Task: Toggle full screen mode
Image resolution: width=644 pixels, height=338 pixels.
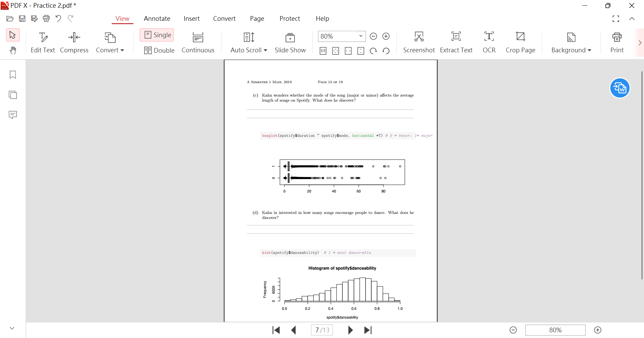Action: (616, 19)
